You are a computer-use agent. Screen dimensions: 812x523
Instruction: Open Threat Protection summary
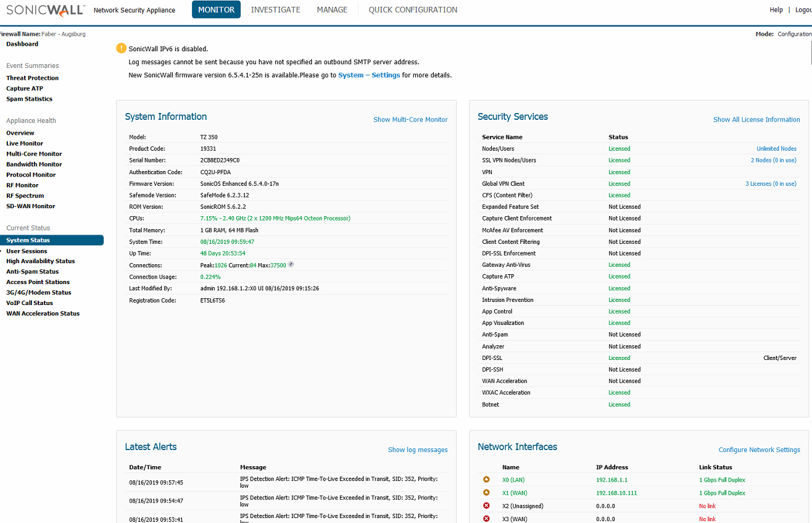[x=33, y=78]
